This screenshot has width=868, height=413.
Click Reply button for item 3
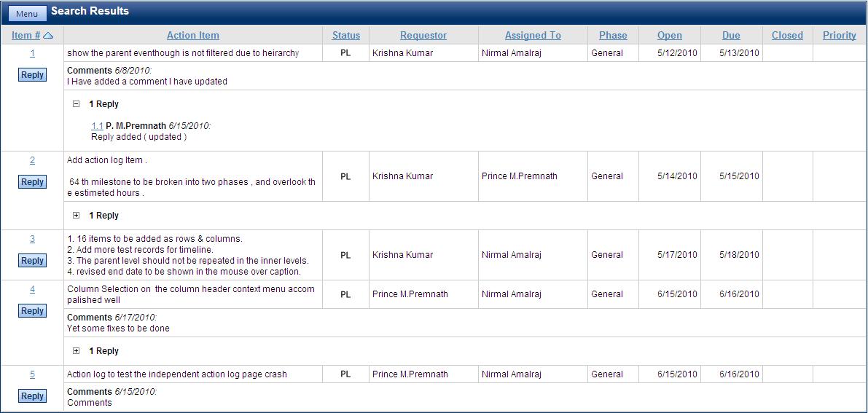32,261
